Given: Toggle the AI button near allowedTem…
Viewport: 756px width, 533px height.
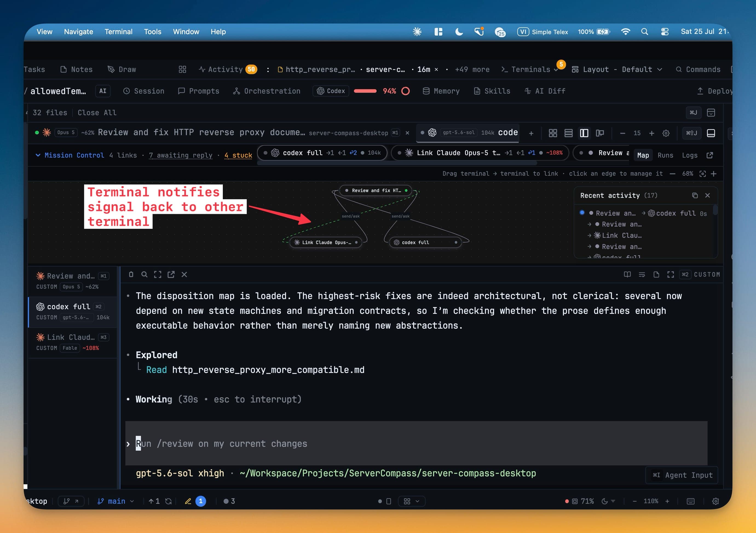Looking at the screenshot, I should pos(103,91).
